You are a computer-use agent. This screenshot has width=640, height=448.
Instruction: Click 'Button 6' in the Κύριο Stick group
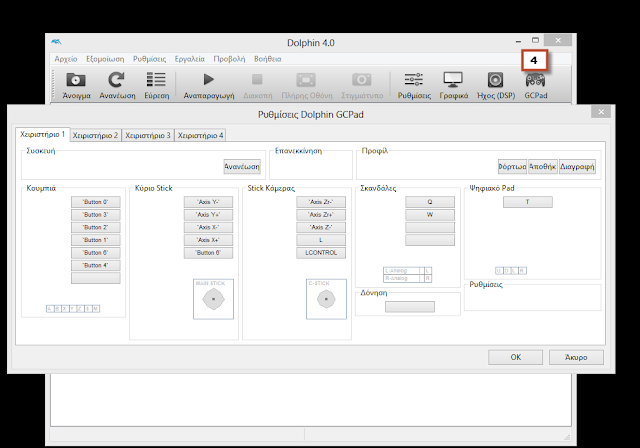point(208,253)
